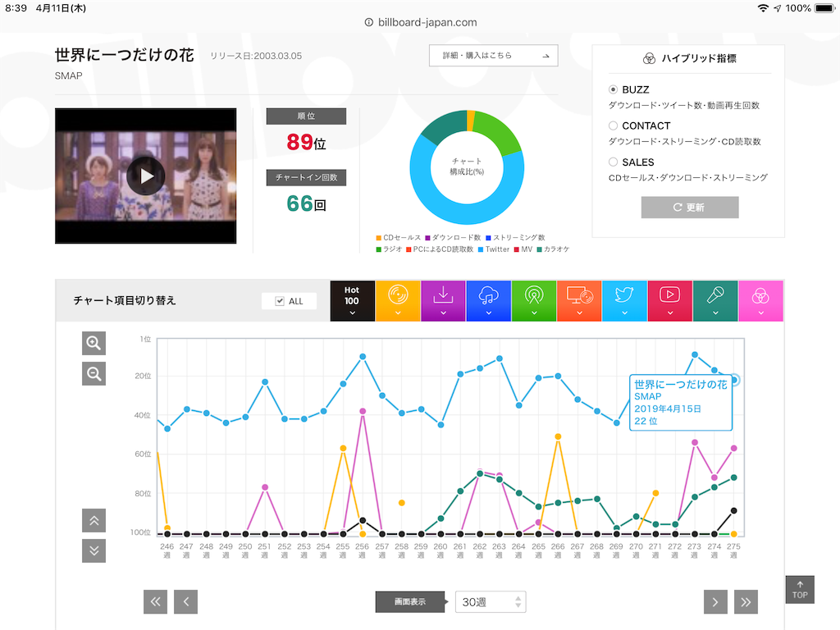Click the 世界に一つだけの花 song title
This screenshot has height=630, width=840.
pyautogui.click(x=125, y=55)
